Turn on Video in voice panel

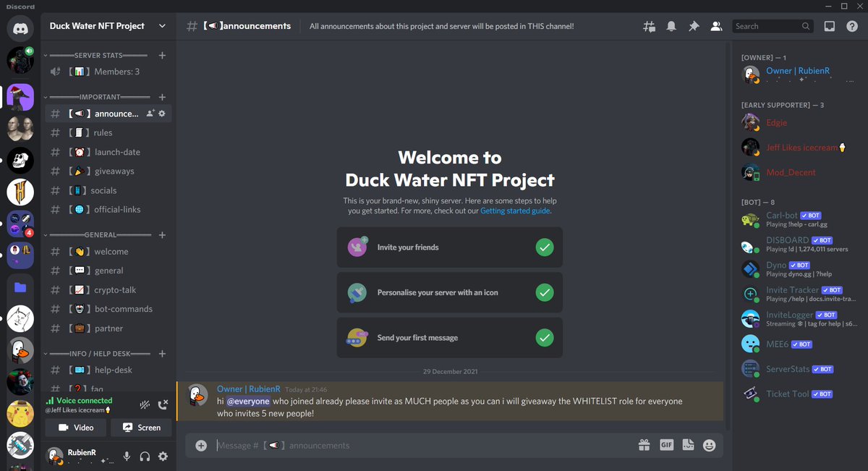(x=76, y=428)
